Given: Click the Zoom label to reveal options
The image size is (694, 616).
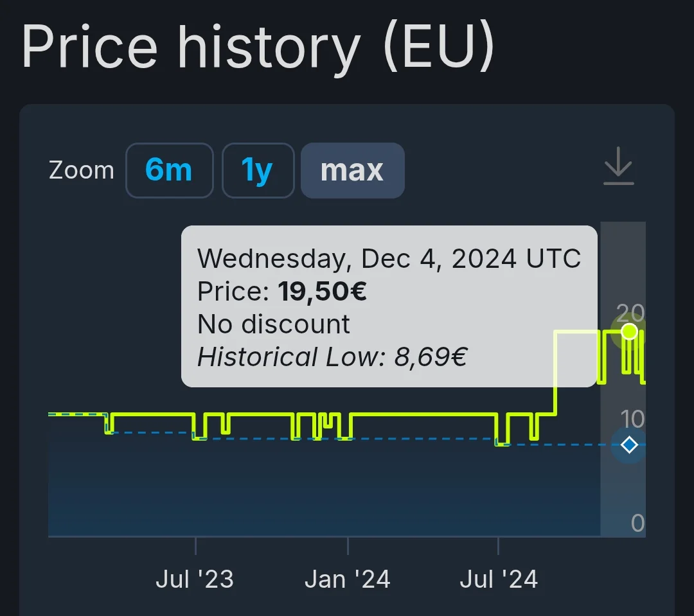Looking at the screenshot, I should pyautogui.click(x=82, y=170).
